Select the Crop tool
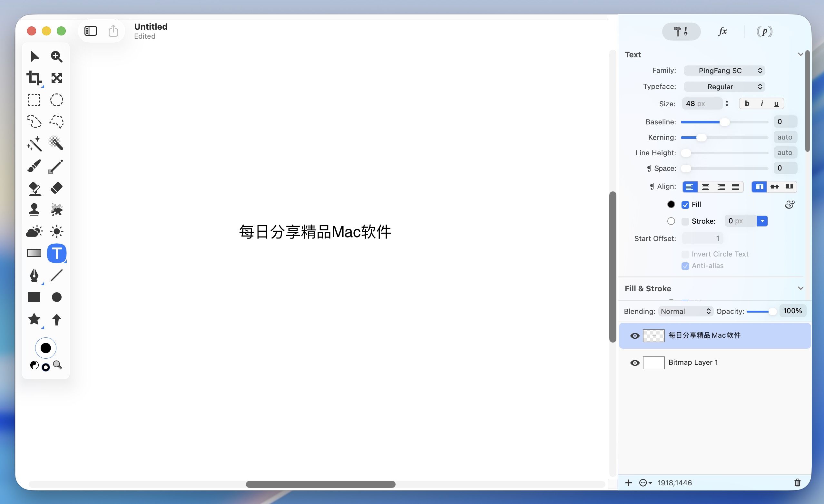Viewport: 824px width, 504px height. coord(34,78)
